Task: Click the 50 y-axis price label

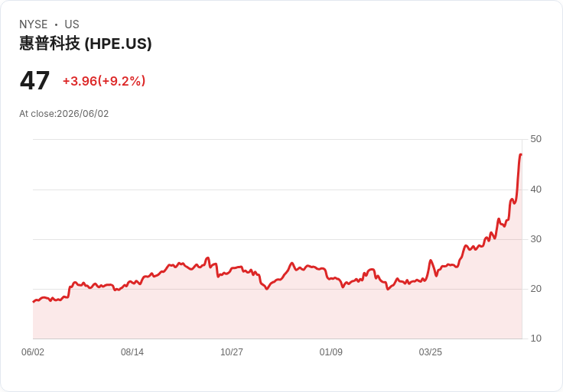Action: [x=535, y=139]
